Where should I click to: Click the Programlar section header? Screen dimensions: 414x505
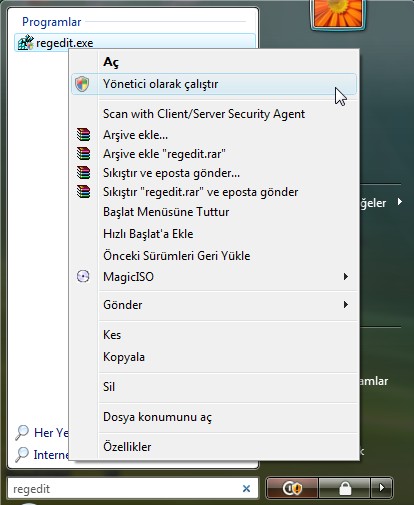51,22
